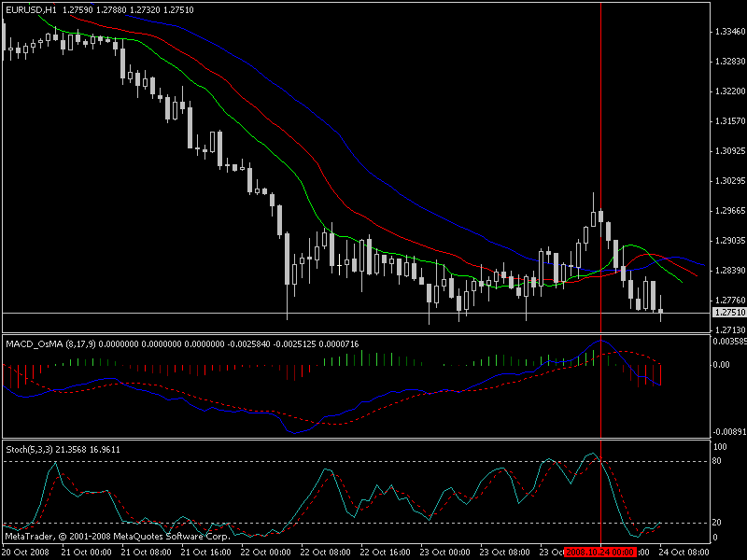The image size is (747, 560).
Task: Click the 1.30295 price scale value
Action: (726, 180)
